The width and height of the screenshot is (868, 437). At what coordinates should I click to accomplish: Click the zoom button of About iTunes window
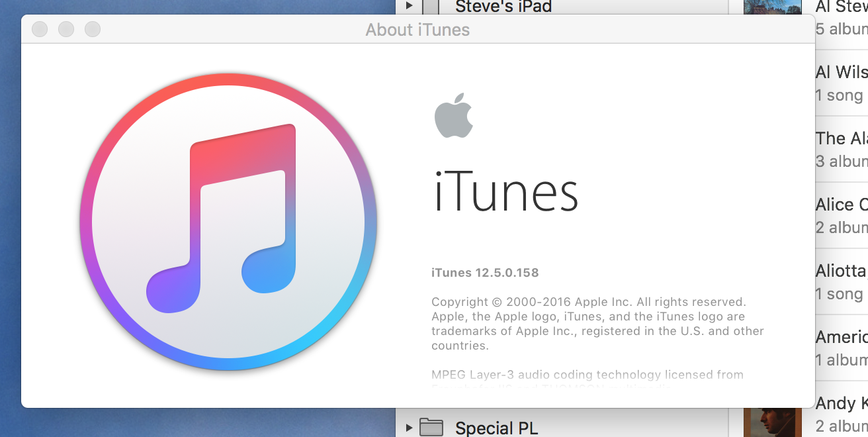(x=93, y=29)
